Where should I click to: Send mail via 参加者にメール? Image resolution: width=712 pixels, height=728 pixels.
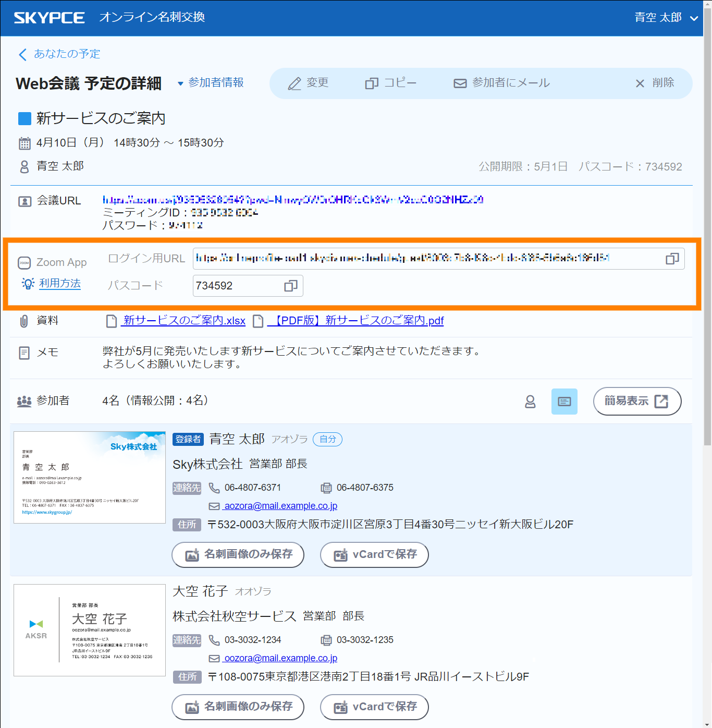coord(502,83)
